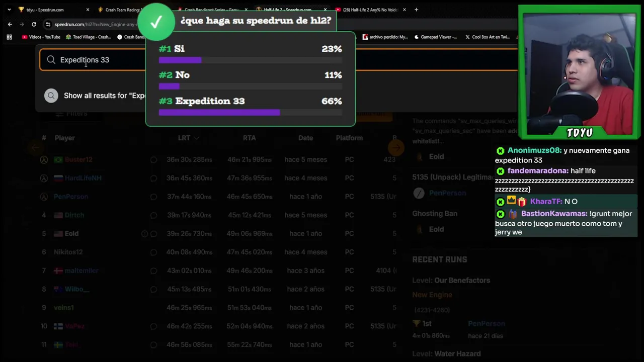644x362 pixels.
Task: Open the "Toad Village - Crash..." bookmark
Action: [x=89, y=37]
